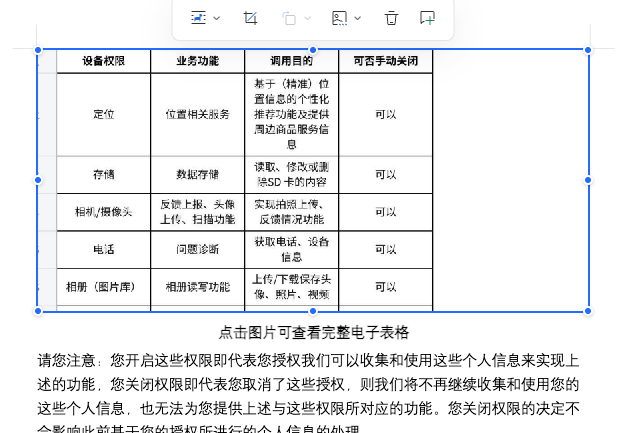This screenshot has height=433, width=641.
Task: Click the header cell 调用目的
Action: pyautogui.click(x=291, y=61)
